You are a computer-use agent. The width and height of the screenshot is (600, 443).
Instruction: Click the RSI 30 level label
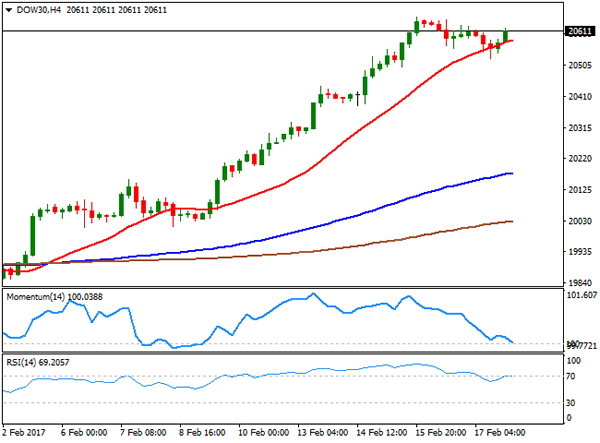[x=571, y=403]
